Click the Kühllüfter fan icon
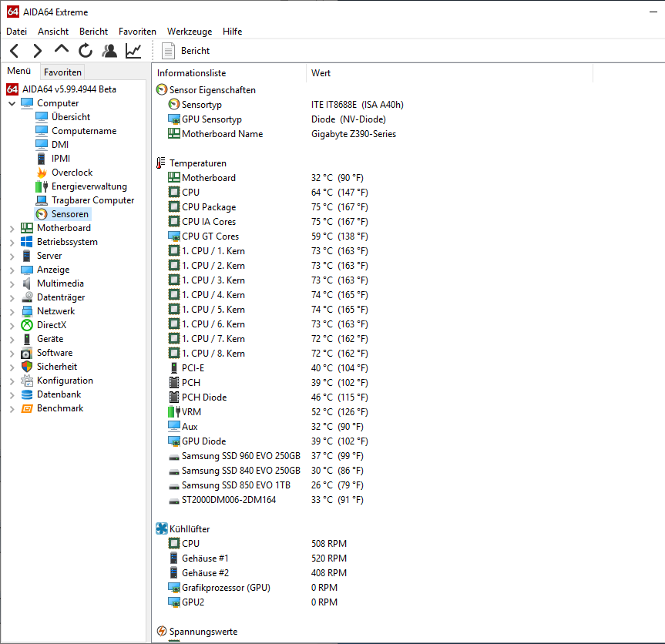 (162, 528)
